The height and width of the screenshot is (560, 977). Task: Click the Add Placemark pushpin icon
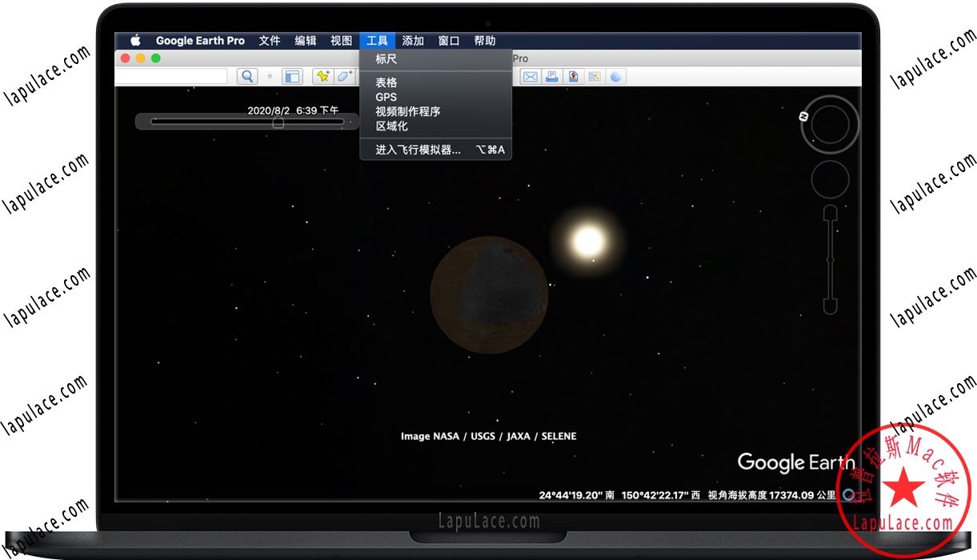click(322, 77)
